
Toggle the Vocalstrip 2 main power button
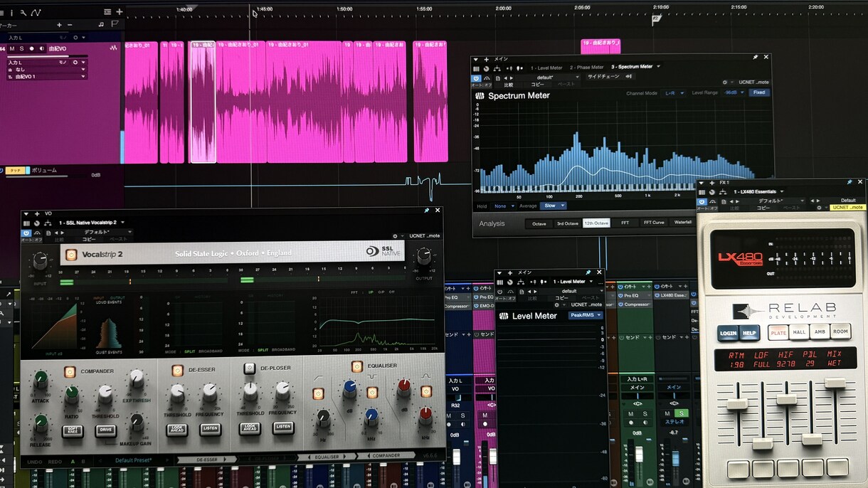[71, 255]
